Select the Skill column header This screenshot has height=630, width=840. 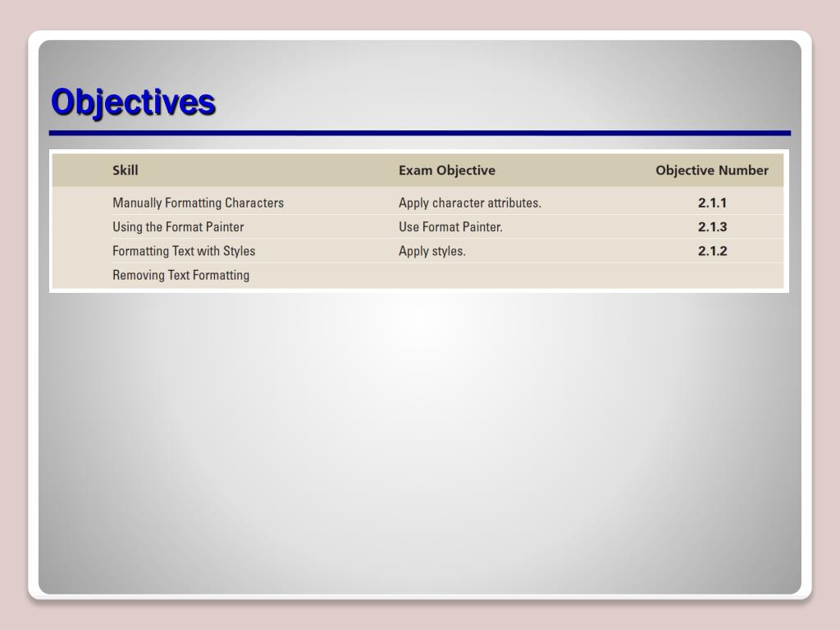tap(126, 171)
